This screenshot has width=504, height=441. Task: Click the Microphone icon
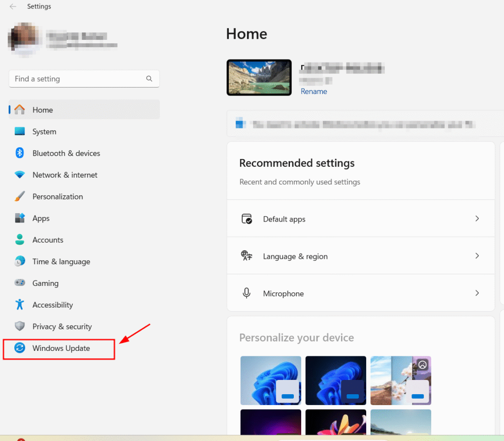coord(247,293)
